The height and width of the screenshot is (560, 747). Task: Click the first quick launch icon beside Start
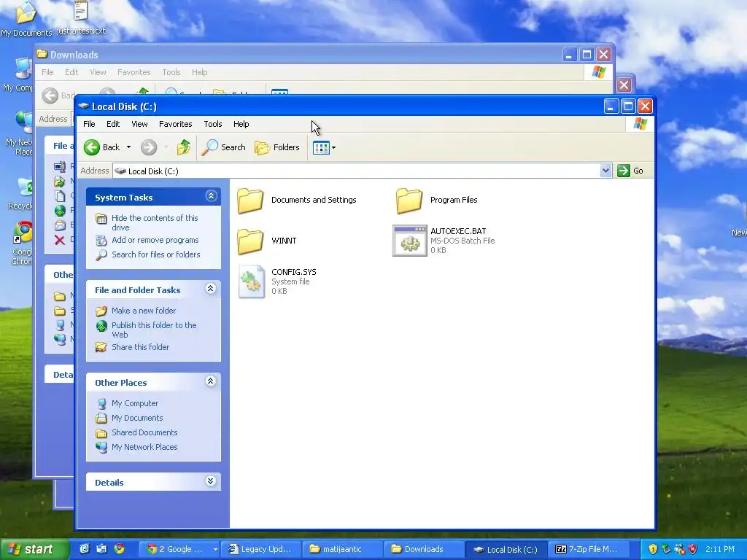85,549
